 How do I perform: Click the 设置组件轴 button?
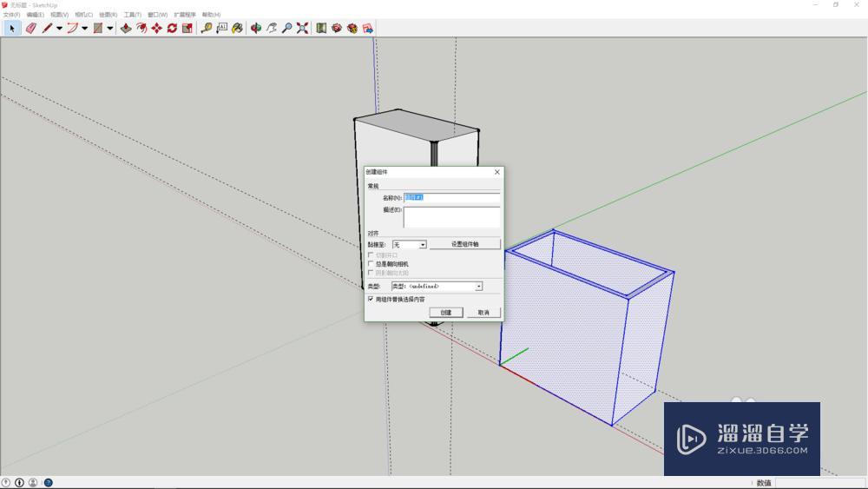coord(465,244)
